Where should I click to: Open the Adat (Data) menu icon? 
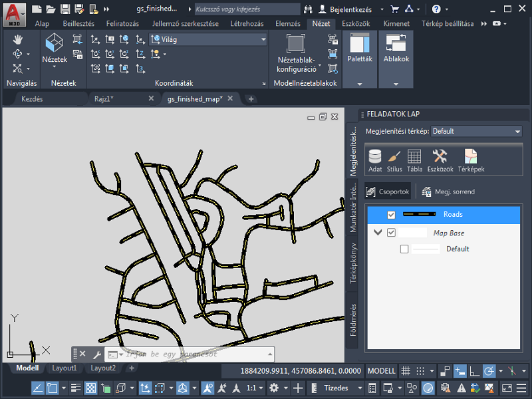[375, 157]
